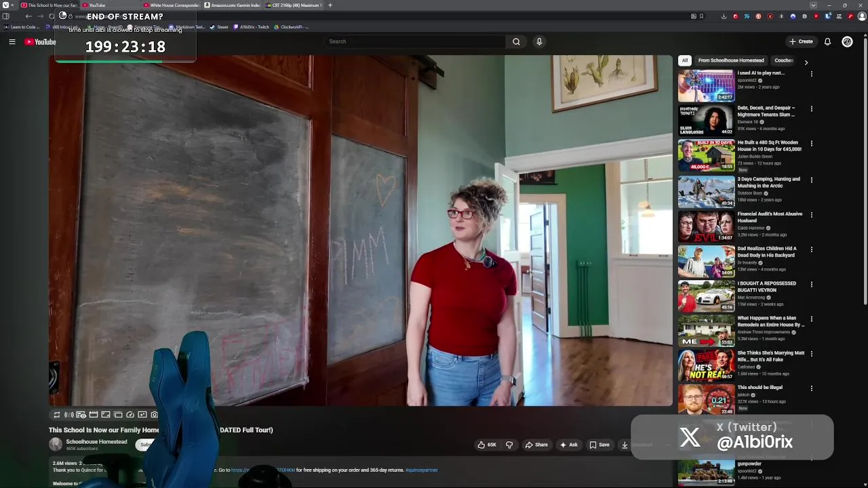Click audio boost icon below player
The width and height of the screenshot is (868, 488).
coord(68,415)
